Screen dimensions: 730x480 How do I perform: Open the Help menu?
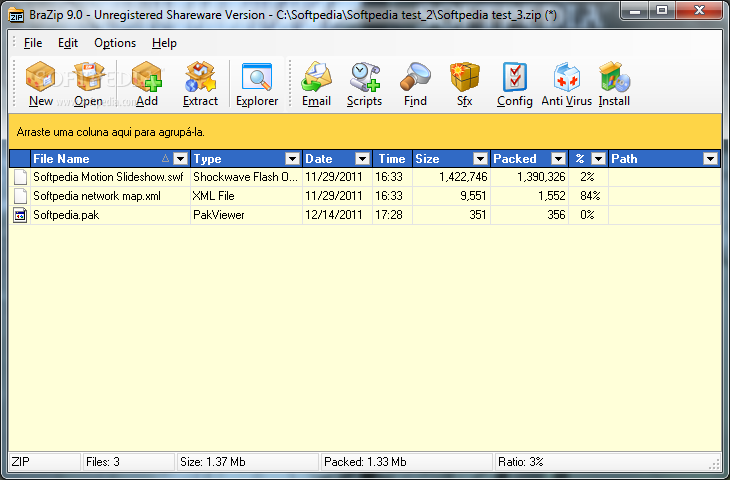pos(164,43)
